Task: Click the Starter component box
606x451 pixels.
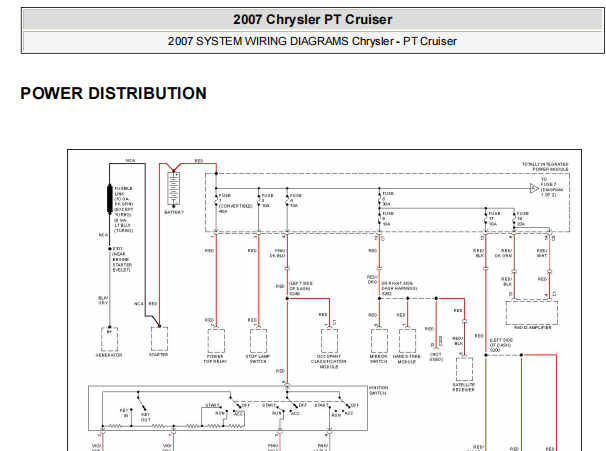Action: [159, 339]
